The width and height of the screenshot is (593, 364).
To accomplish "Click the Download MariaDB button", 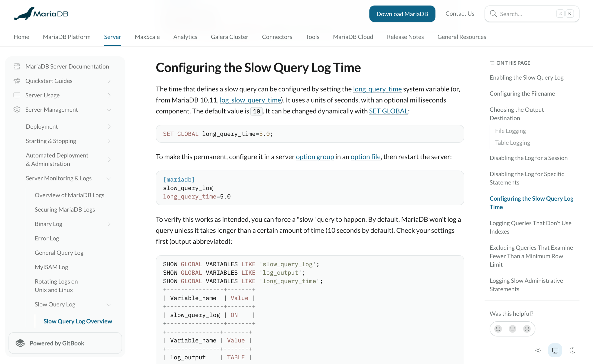I will pos(402,14).
